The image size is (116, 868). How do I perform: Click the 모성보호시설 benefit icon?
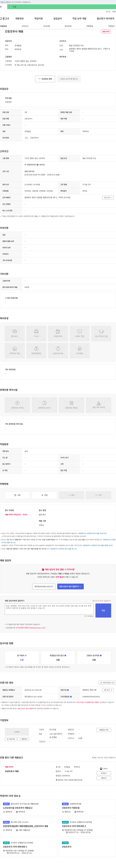coord(58,350)
